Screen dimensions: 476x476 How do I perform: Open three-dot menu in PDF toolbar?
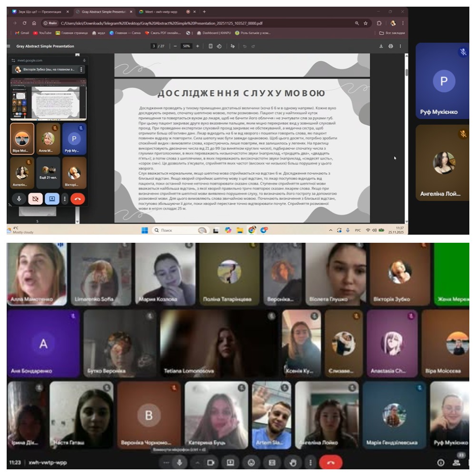tap(400, 46)
